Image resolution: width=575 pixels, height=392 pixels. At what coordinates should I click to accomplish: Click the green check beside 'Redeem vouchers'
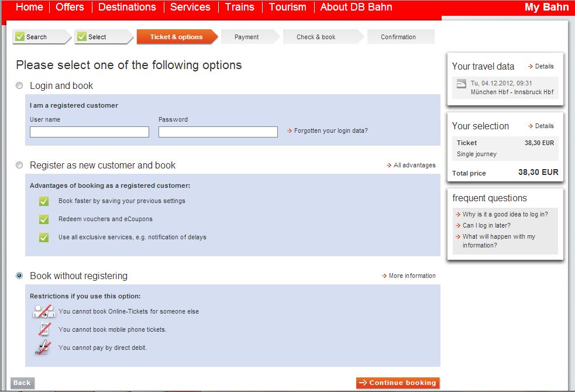coord(44,219)
